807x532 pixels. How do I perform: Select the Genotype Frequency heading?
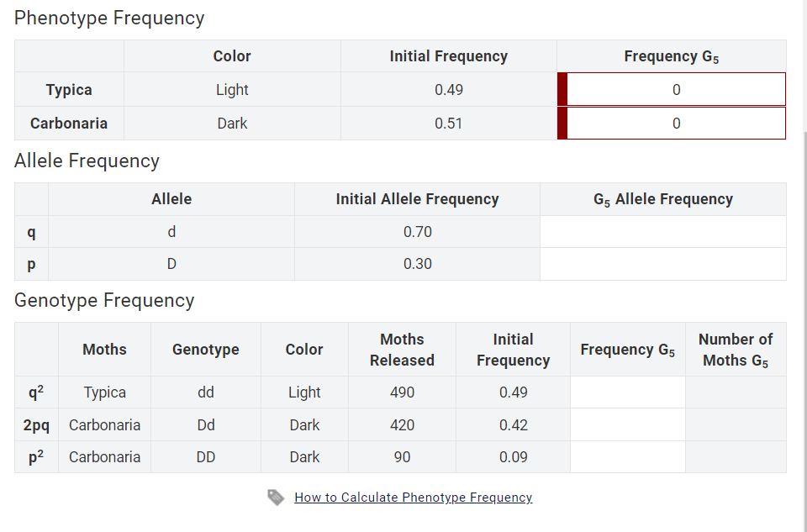click(103, 300)
